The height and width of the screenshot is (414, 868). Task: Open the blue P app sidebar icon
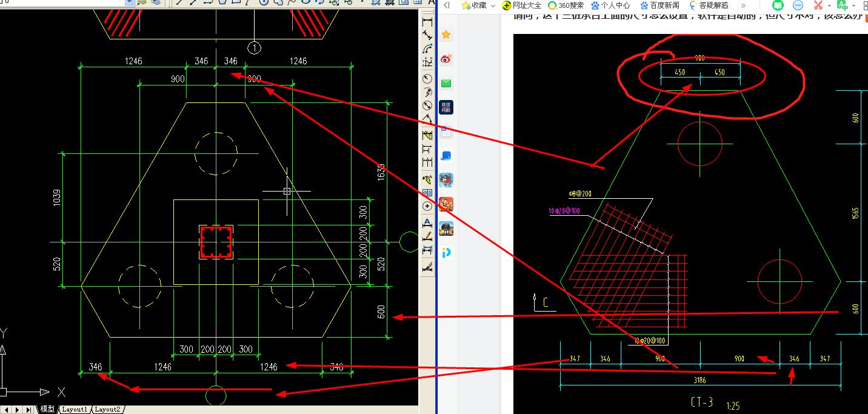446,253
